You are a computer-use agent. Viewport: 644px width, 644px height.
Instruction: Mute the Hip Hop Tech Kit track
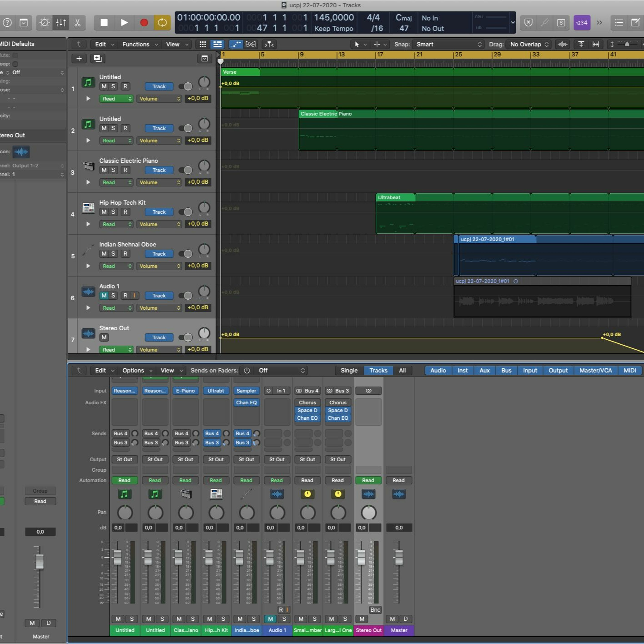pyautogui.click(x=104, y=212)
